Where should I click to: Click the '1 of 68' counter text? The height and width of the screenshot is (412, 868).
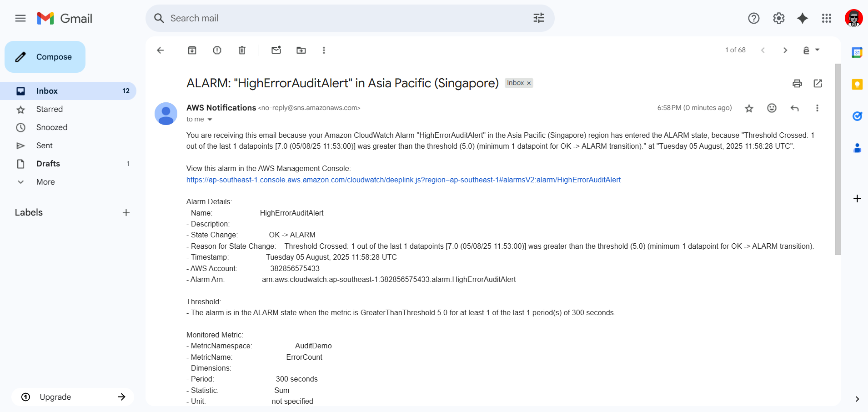(x=735, y=50)
